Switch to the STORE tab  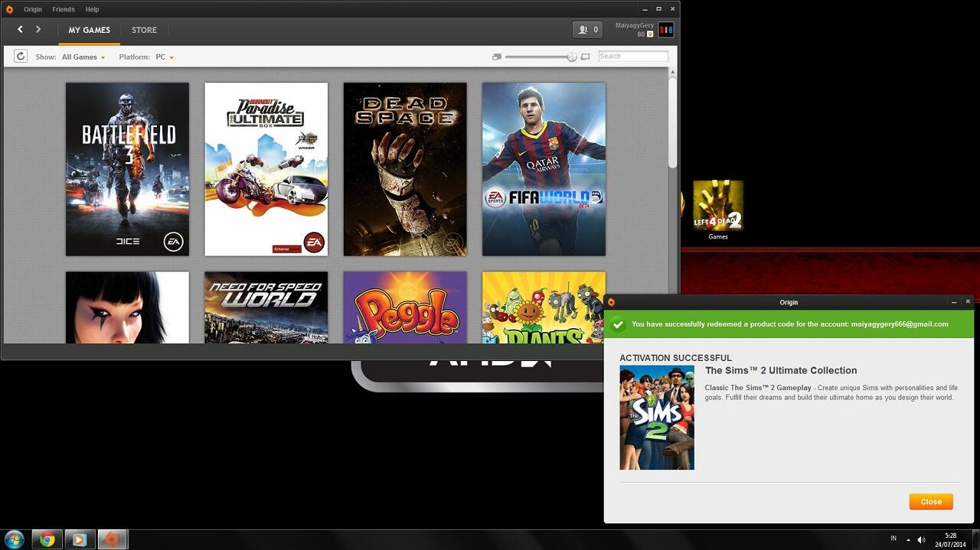144,31
